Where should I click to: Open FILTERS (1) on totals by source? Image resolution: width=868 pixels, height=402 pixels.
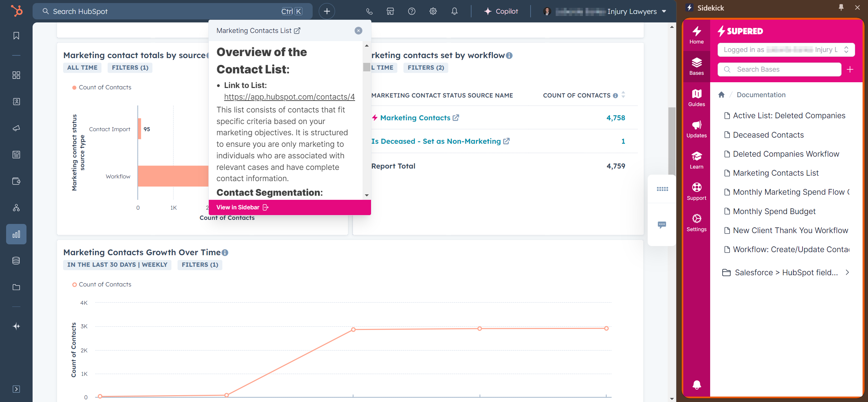[x=130, y=68]
